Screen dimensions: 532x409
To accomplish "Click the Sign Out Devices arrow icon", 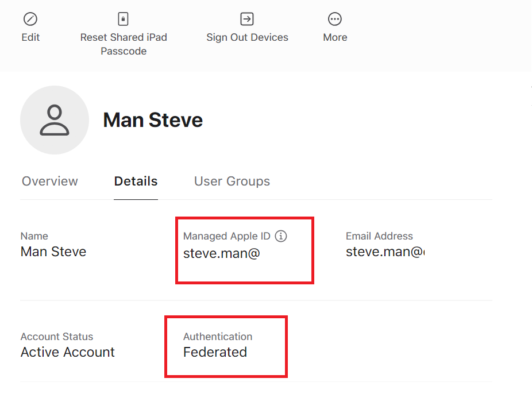I will [247, 19].
